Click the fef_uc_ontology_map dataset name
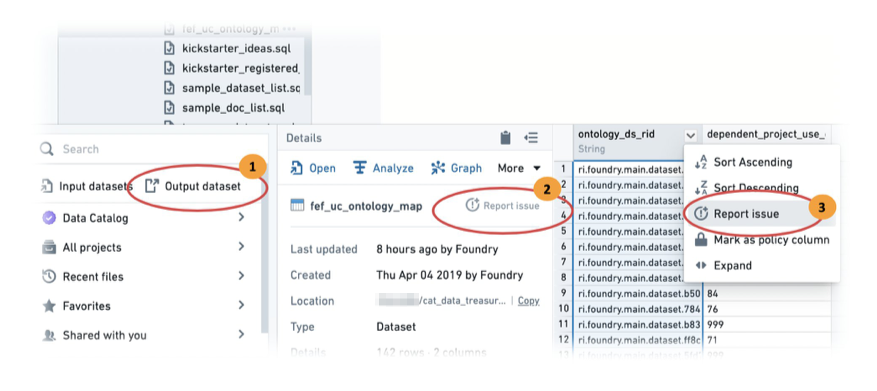This screenshot has height=391, width=877. (x=366, y=206)
